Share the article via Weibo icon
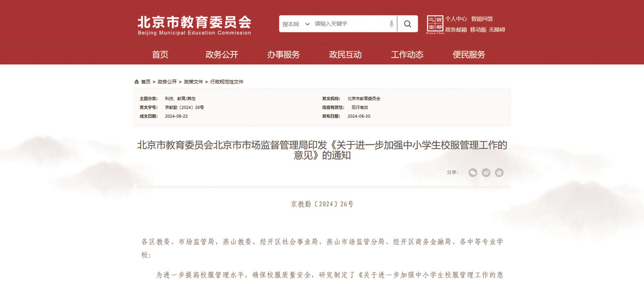The width and height of the screenshot is (644, 284). 486,173
